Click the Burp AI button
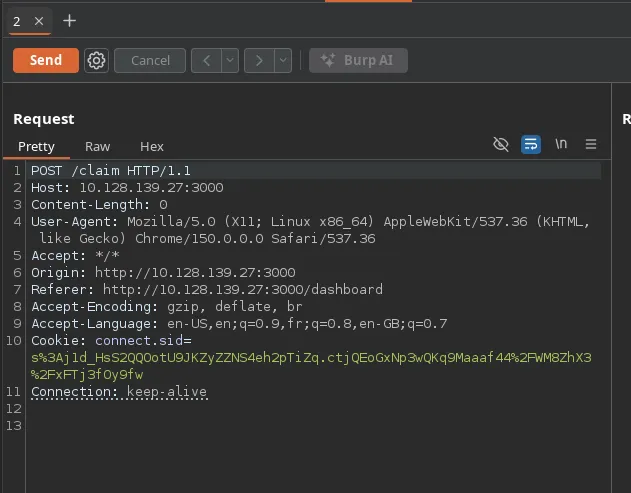 click(358, 61)
